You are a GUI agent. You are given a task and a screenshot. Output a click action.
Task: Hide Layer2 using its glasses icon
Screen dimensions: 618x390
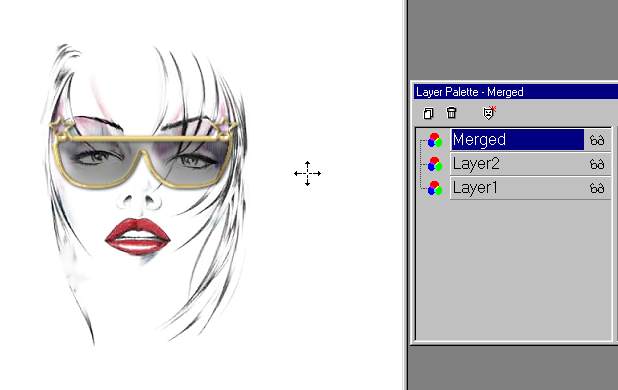pyautogui.click(x=597, y=164)
